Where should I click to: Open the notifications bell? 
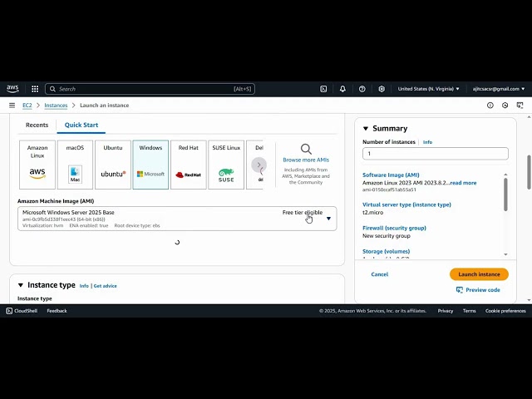(x=342, y=89)
